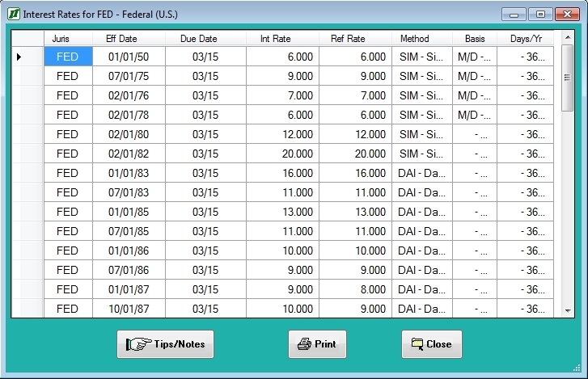Image resolution: width=588 pixels, height=379 pixels.
Task: Click the vertical scrollbar thumb
Action: [568, 78]
